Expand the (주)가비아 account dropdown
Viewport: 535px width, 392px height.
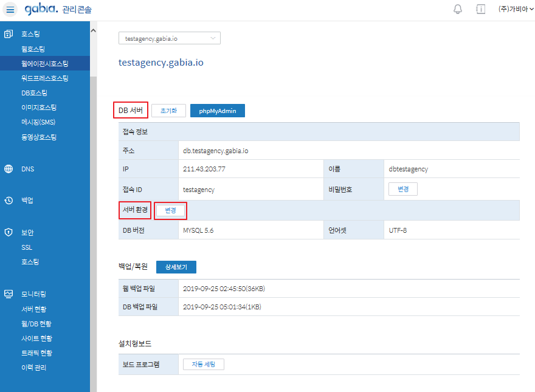coord(516,9)
